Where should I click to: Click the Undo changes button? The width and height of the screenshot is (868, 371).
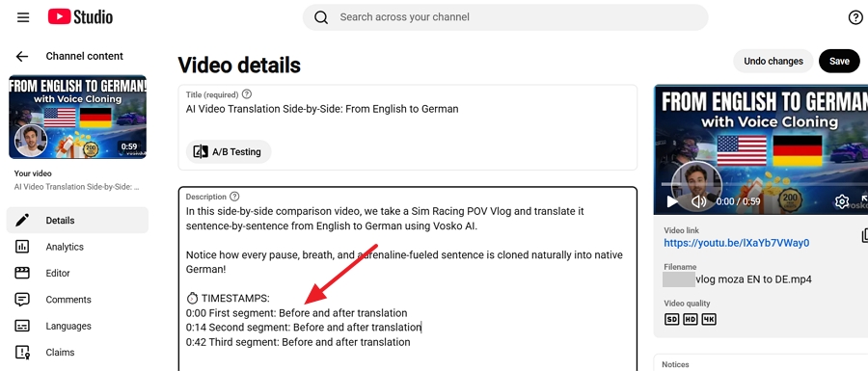(773, 61)
